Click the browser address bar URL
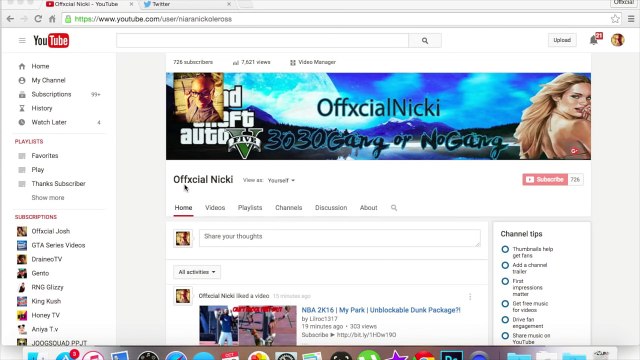Screen dimensions: 640x360 [x=153, y=19]
